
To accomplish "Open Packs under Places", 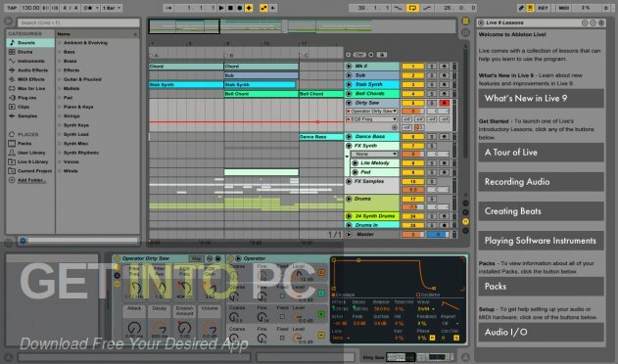I will tap(30, 144).
